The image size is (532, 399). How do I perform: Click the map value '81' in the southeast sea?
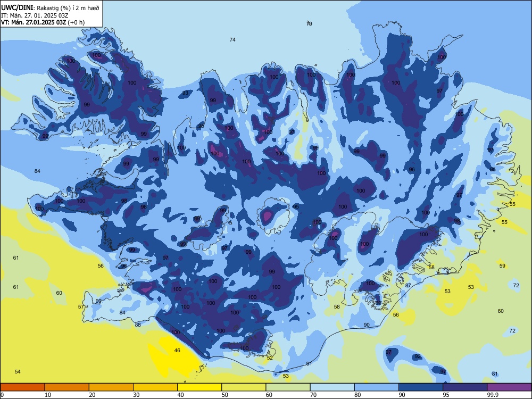point(495,374)
